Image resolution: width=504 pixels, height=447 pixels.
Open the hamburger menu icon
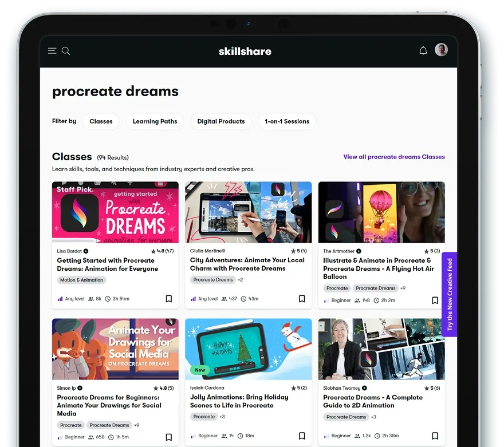[52, 51]
